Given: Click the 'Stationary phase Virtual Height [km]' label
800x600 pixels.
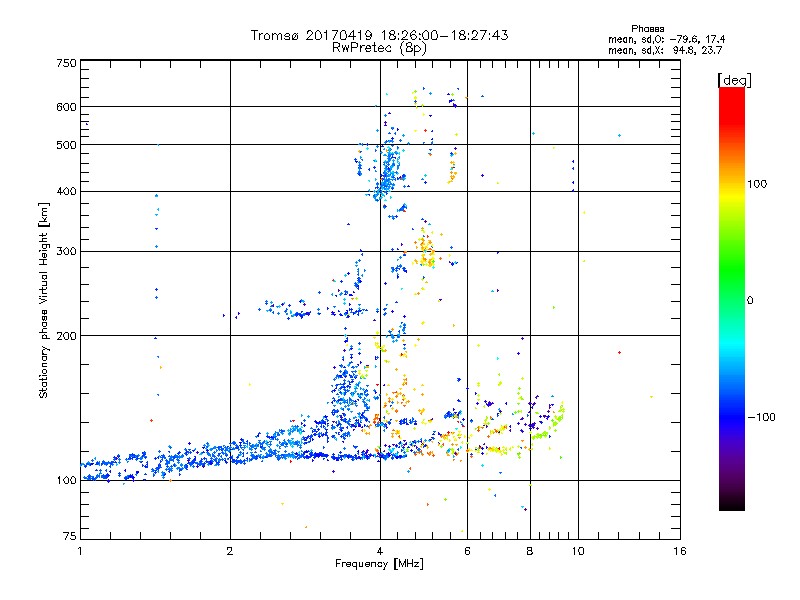Looking at the screenshot, I should pyautogui.click(x=44, y=300).
